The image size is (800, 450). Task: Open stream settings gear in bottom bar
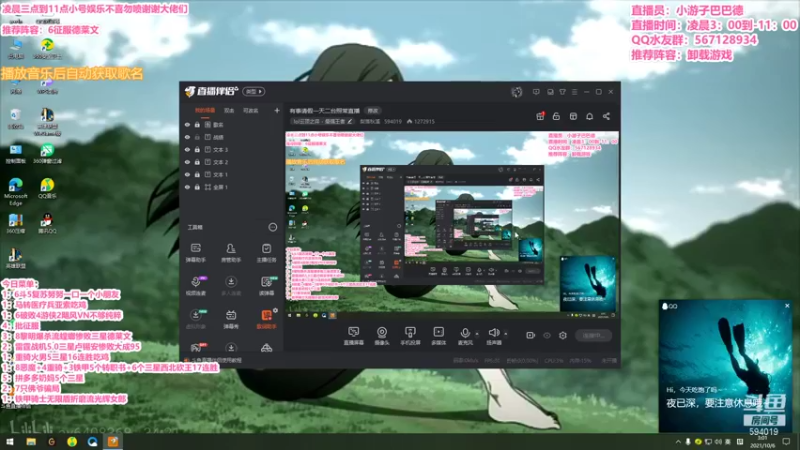[x=563, y=335]
